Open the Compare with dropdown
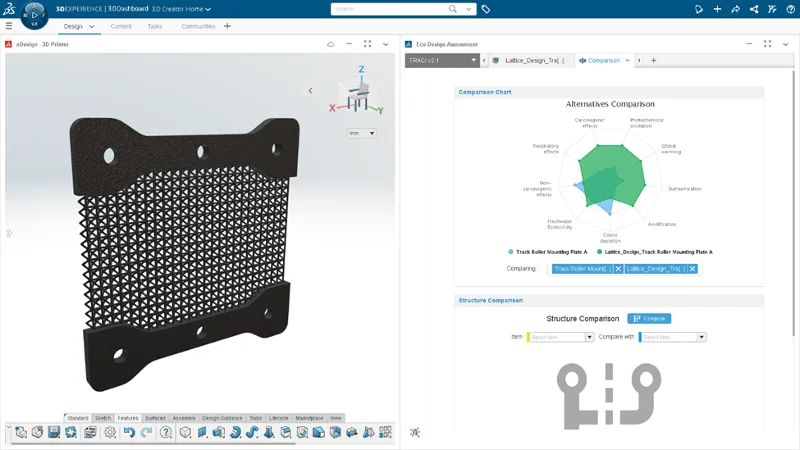Screen dimensions: 800x450 point(674,337)
